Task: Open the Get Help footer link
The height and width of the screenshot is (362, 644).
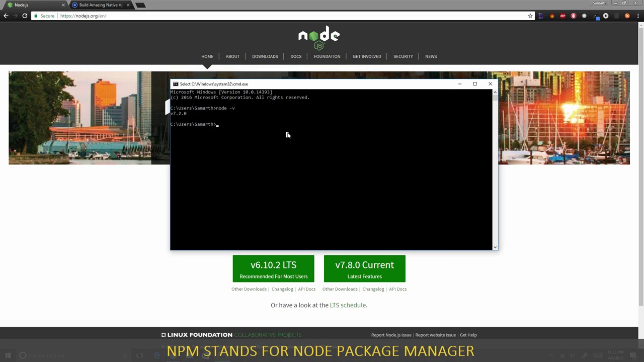Action: pos(468,335)
